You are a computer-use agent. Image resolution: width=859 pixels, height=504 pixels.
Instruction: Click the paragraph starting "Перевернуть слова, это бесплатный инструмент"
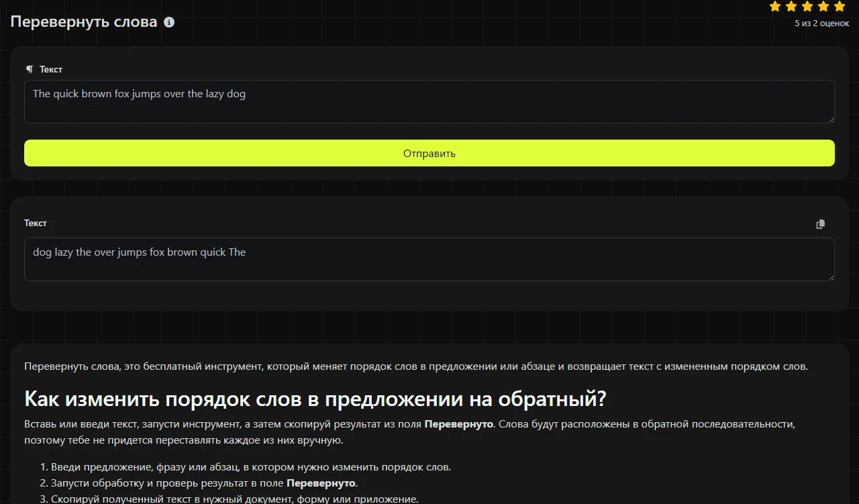pyautogui.click(x=416, y=366)
